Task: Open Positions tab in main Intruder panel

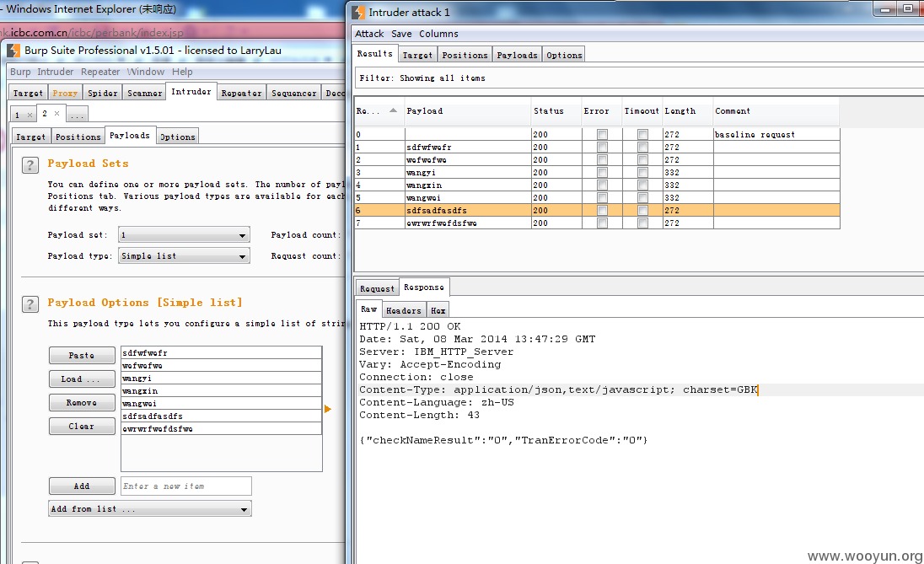Action: [x=78, y=137]
